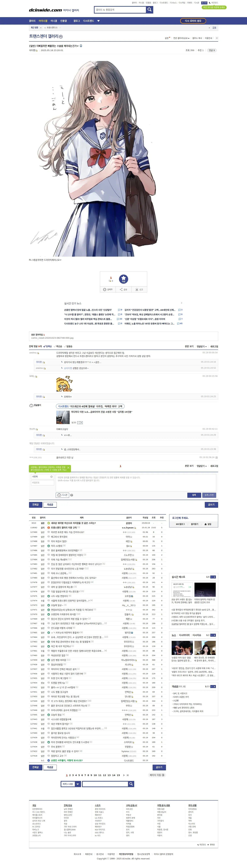Open 인물갤 in the blue nav bar
Screen dimensions: 247x868
(x=63, y=21)
